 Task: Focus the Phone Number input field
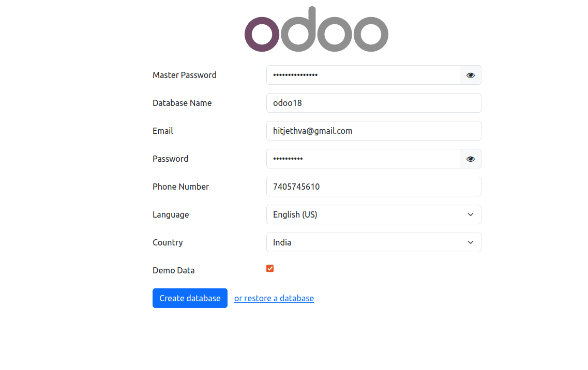point(373,187)
